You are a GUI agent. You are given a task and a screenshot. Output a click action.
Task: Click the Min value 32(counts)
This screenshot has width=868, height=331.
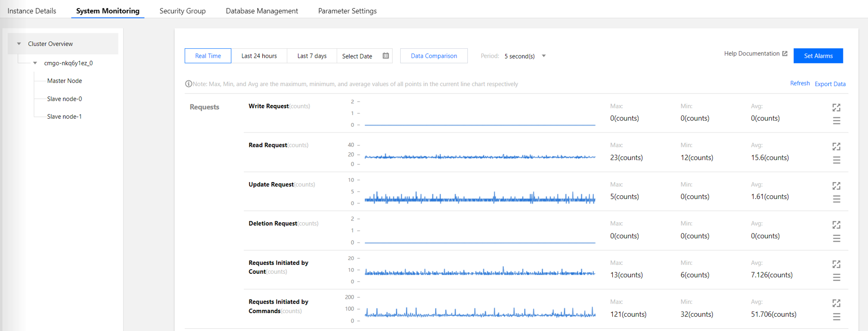[x=697, y=314]
